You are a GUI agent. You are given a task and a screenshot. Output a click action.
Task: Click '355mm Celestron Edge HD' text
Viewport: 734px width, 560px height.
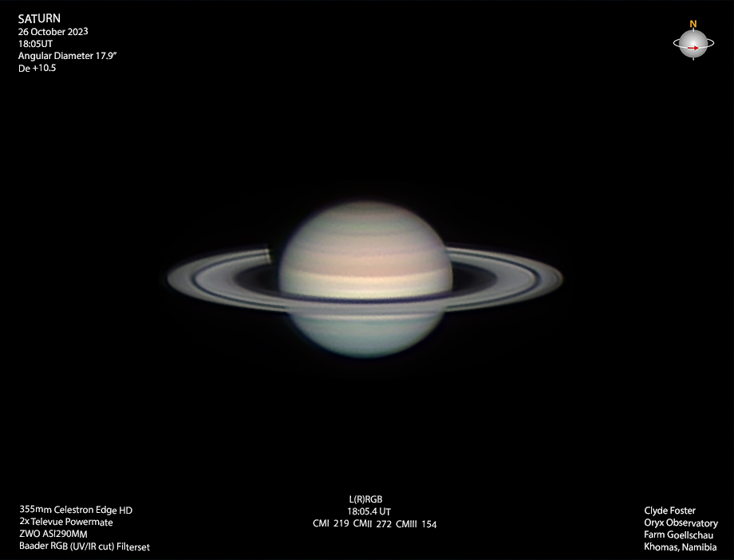(x=76, y=510)
